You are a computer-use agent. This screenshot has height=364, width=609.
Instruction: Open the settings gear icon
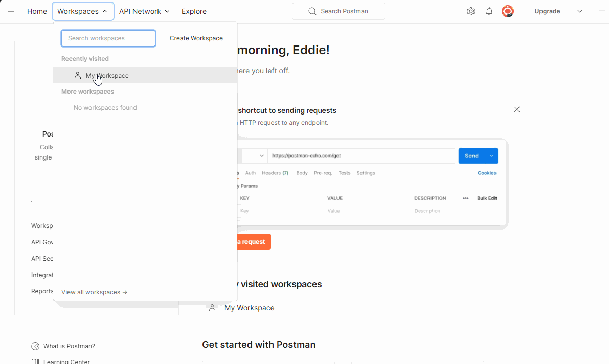(471, 11)
